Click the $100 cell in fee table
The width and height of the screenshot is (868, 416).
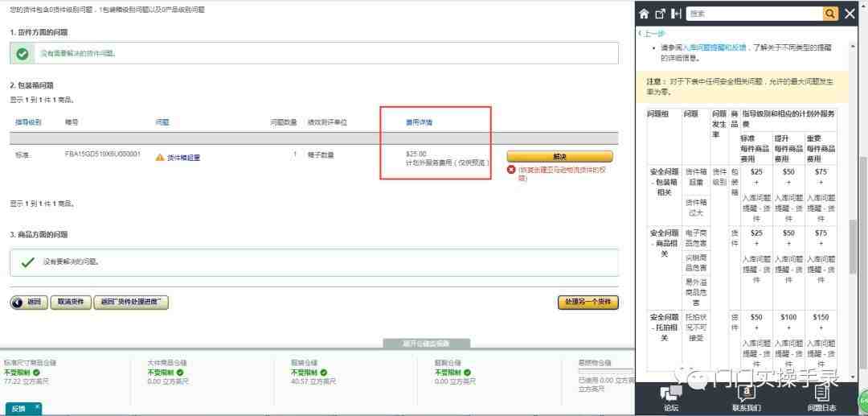coord(789,317)
